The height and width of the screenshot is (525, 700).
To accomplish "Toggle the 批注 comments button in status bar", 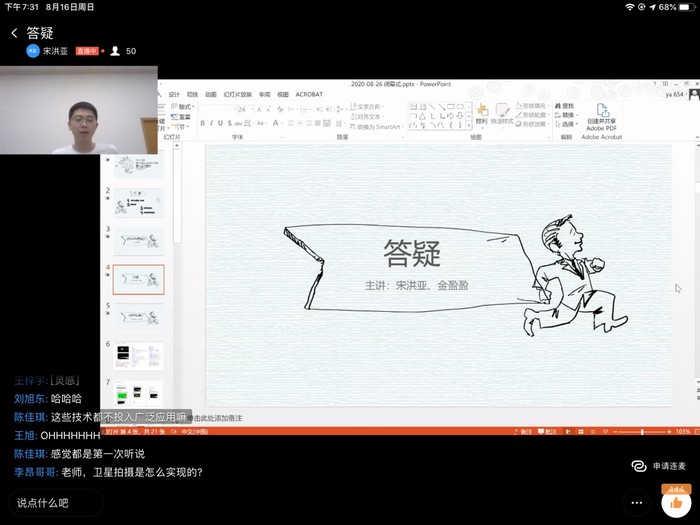I will (547, 432).
